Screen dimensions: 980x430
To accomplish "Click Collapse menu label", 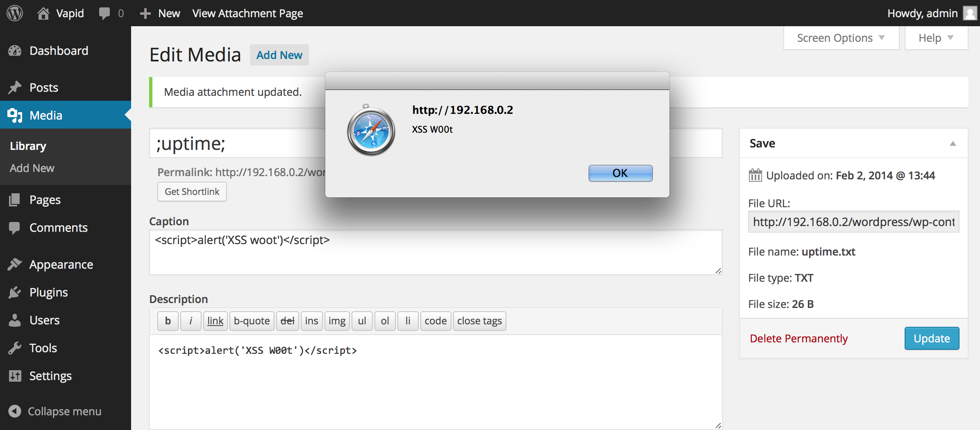I will 64,411.
